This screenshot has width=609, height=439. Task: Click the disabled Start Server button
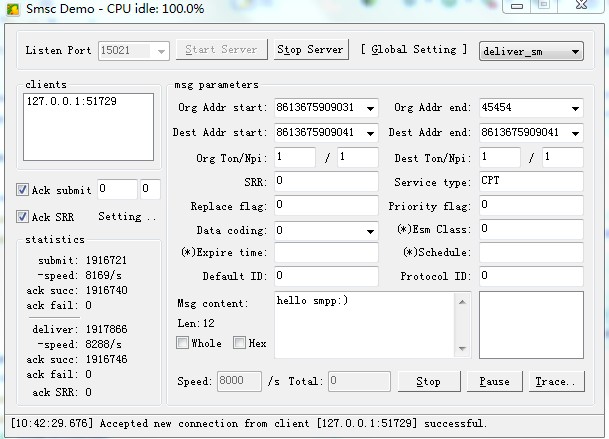pos(221,50)
